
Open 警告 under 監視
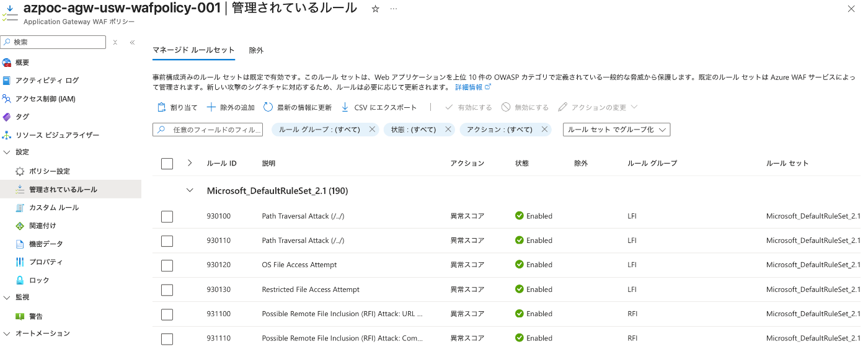click(x=36, y=316)
